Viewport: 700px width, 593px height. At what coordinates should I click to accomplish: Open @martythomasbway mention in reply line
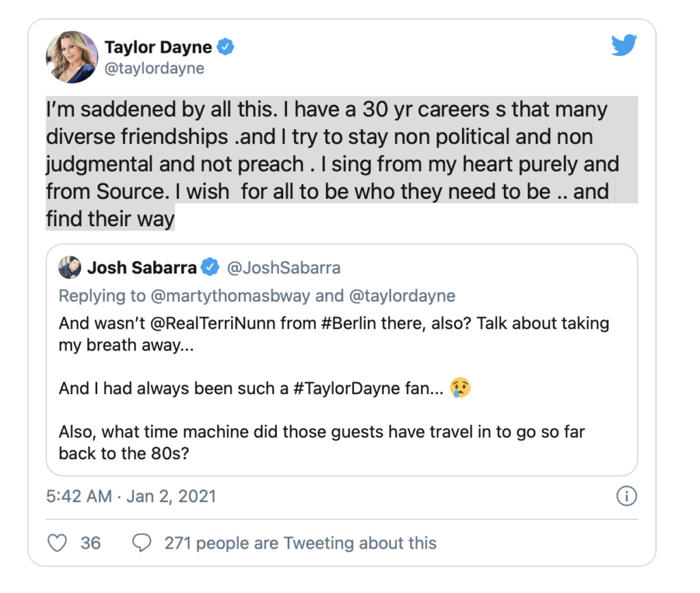pyautogui.click(x=230, y=295)
